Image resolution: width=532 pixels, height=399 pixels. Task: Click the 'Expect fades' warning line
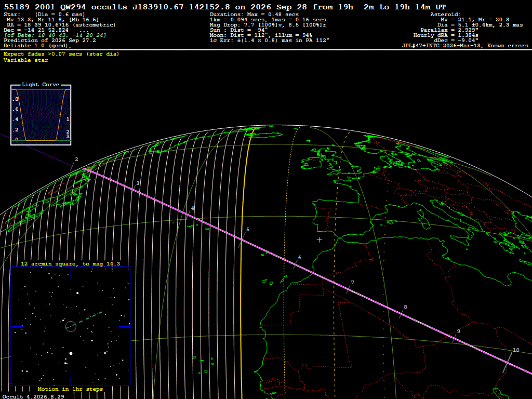(61, 54)
